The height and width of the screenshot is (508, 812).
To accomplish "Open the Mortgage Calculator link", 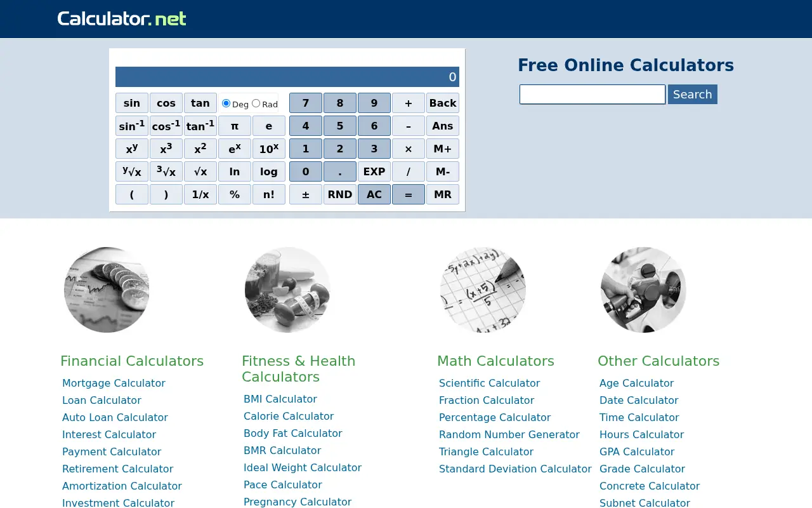I will (x=114, y=383).
